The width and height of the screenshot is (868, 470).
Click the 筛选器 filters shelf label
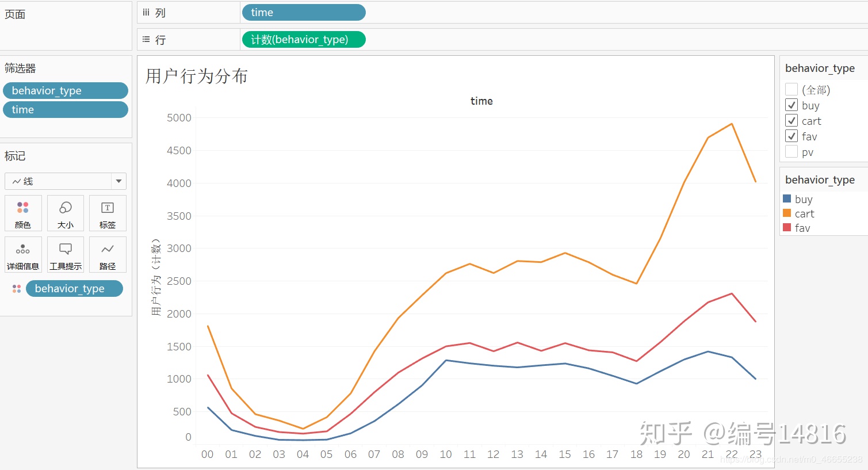[20, 68]
